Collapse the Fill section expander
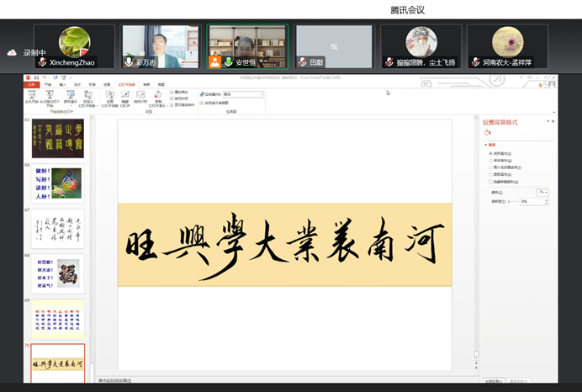 coord(485,145)
